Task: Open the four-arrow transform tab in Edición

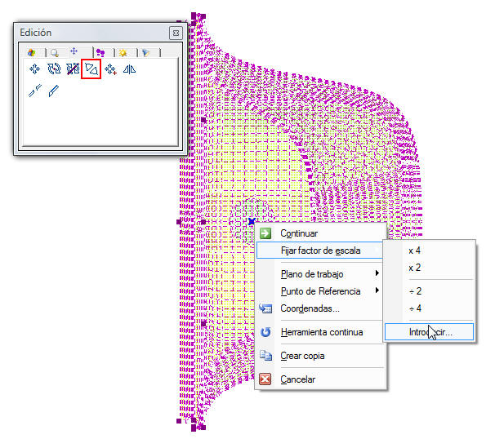Action: [x=74, y=51]
